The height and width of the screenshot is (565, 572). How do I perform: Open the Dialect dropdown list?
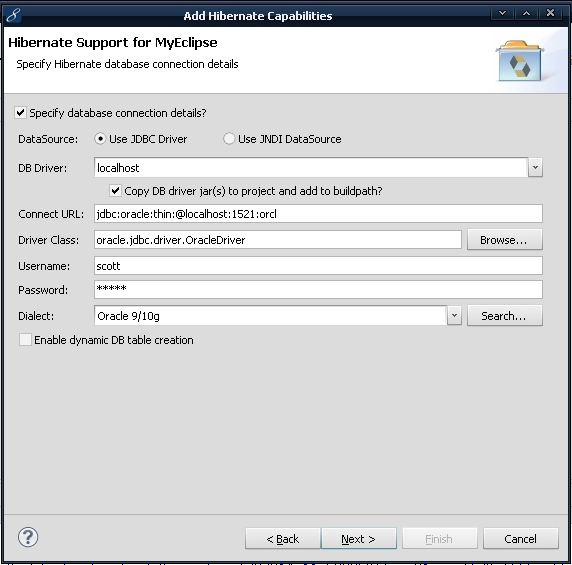[454, 316]
